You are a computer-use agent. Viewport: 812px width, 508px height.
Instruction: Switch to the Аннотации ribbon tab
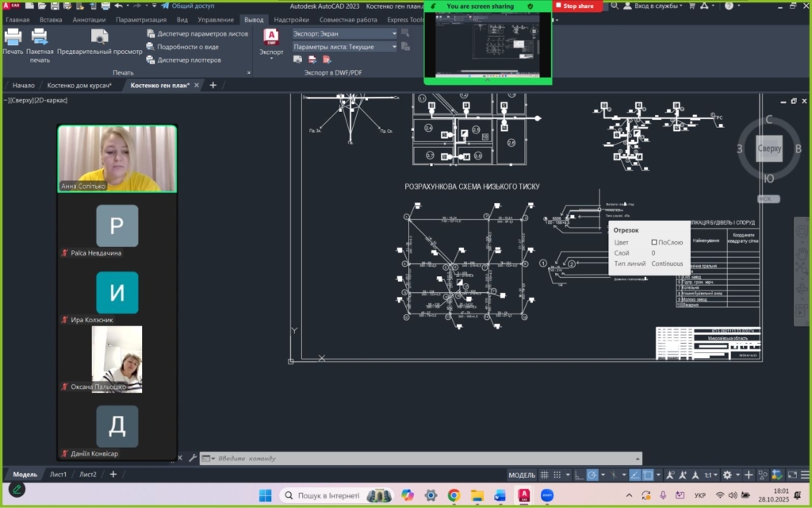(88, 20)
